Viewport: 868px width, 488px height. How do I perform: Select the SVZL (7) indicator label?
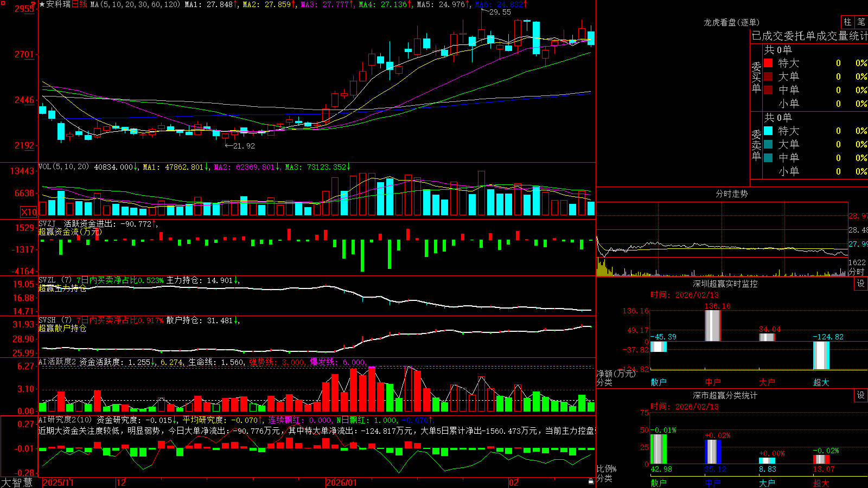[x=55, y=280]
